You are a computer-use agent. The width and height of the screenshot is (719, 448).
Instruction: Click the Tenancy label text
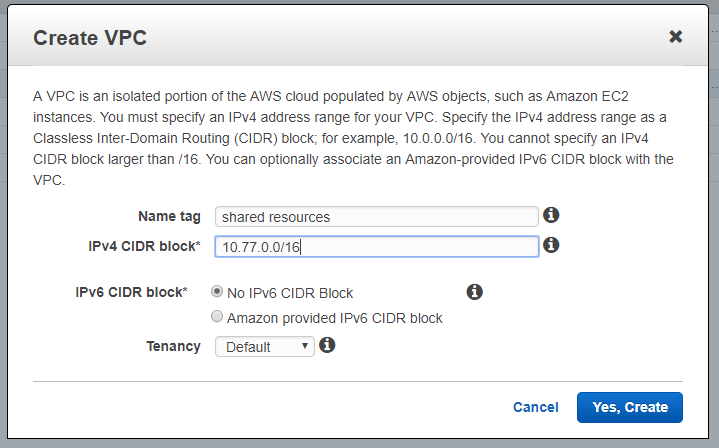(x=174, y=346)
